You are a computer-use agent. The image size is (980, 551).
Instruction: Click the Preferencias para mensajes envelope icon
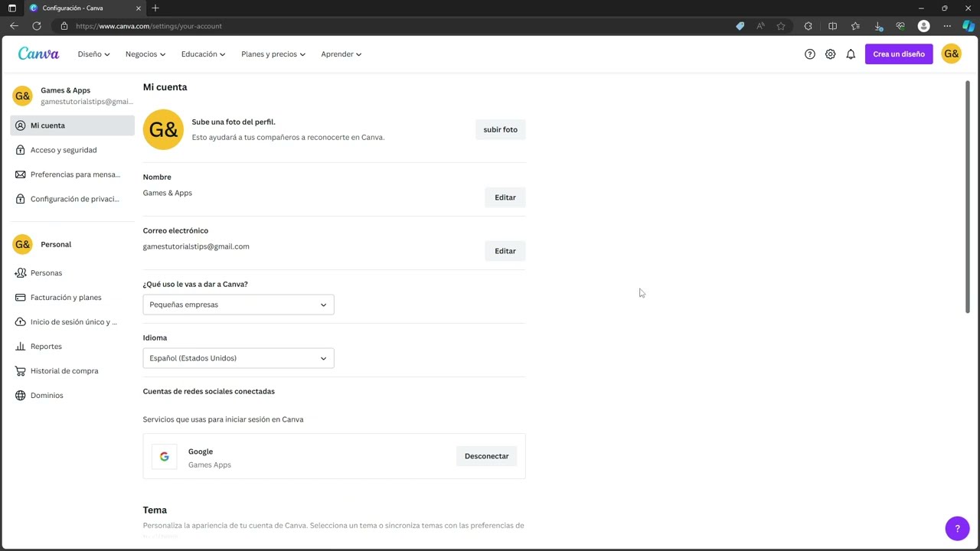point(21,174)
